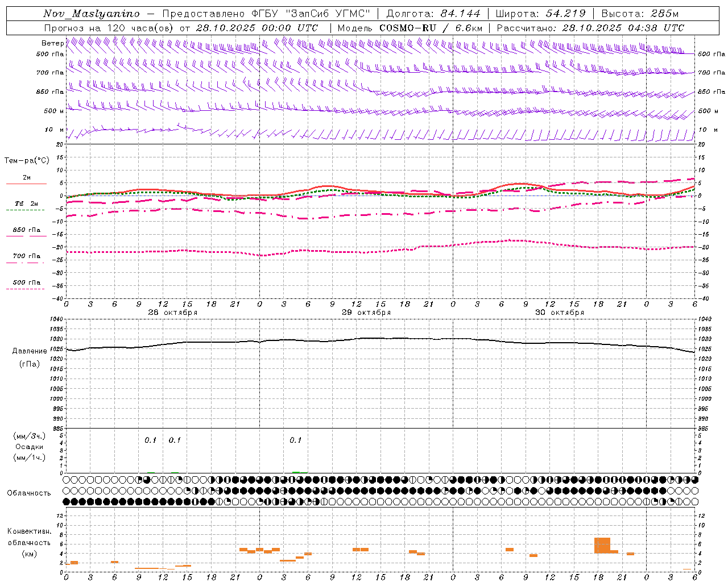
Task: Click the 500 гПа temperature legend label
Action: tap(27, 282)
